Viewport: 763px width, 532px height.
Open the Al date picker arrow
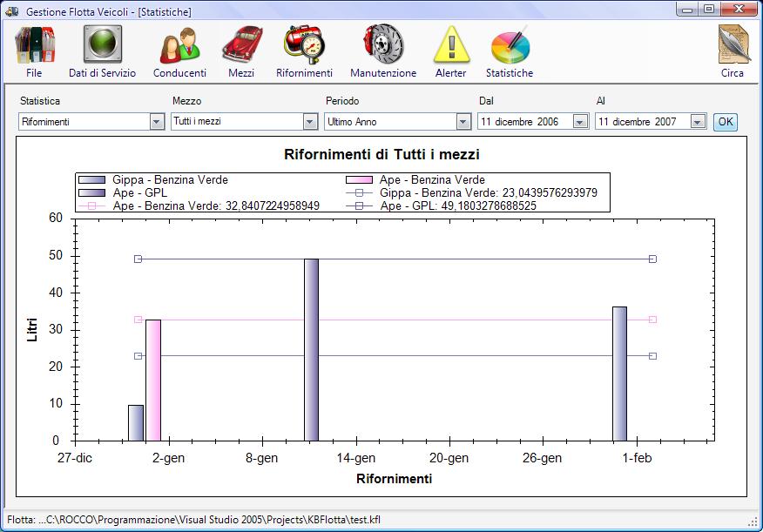[698, 122]
